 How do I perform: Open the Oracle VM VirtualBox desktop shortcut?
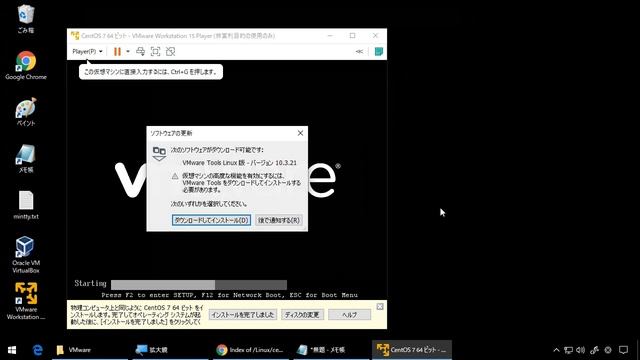[x=26, y=255]
